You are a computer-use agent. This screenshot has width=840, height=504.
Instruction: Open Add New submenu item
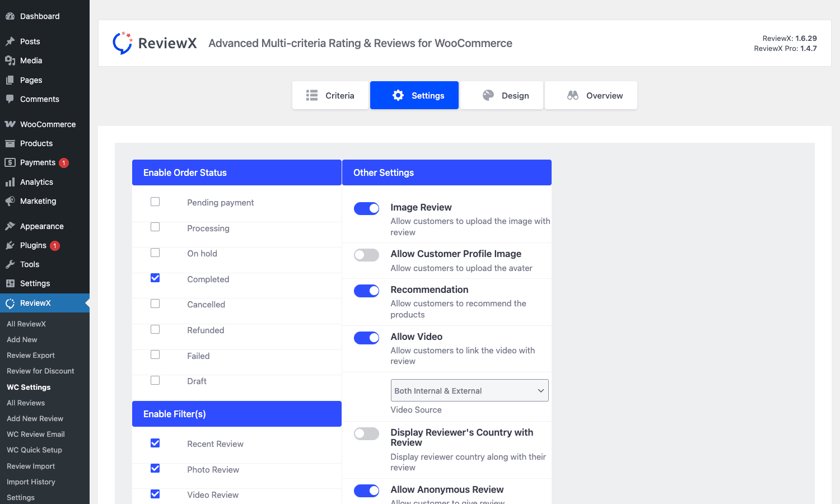22,339
